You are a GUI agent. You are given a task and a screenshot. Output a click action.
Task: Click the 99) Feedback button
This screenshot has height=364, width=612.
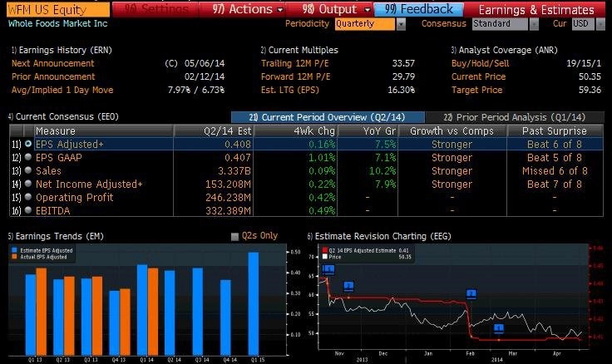[419, 9]
